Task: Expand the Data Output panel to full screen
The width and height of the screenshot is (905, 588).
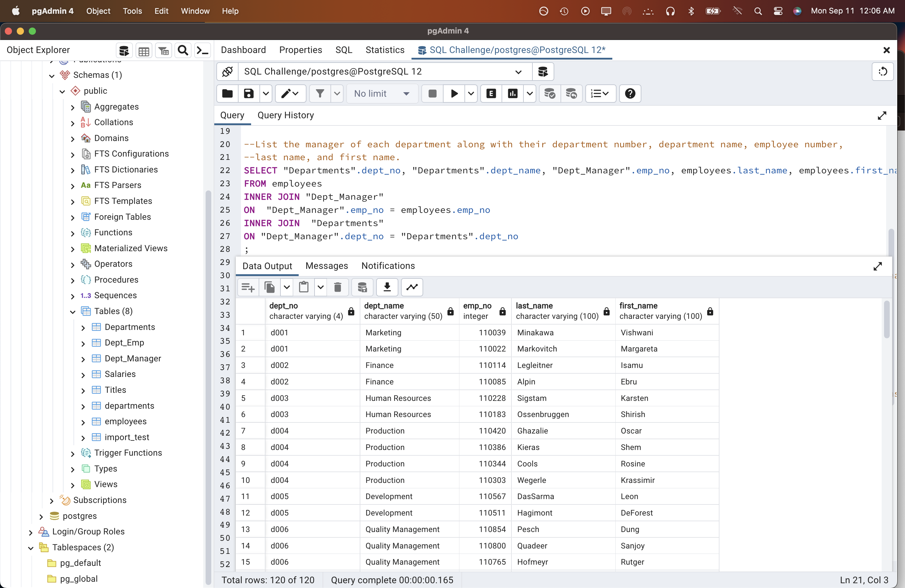Action: 878,267
